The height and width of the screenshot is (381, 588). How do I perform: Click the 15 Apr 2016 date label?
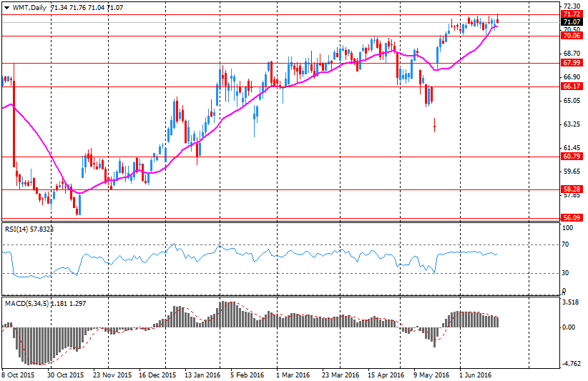point(386,375)
